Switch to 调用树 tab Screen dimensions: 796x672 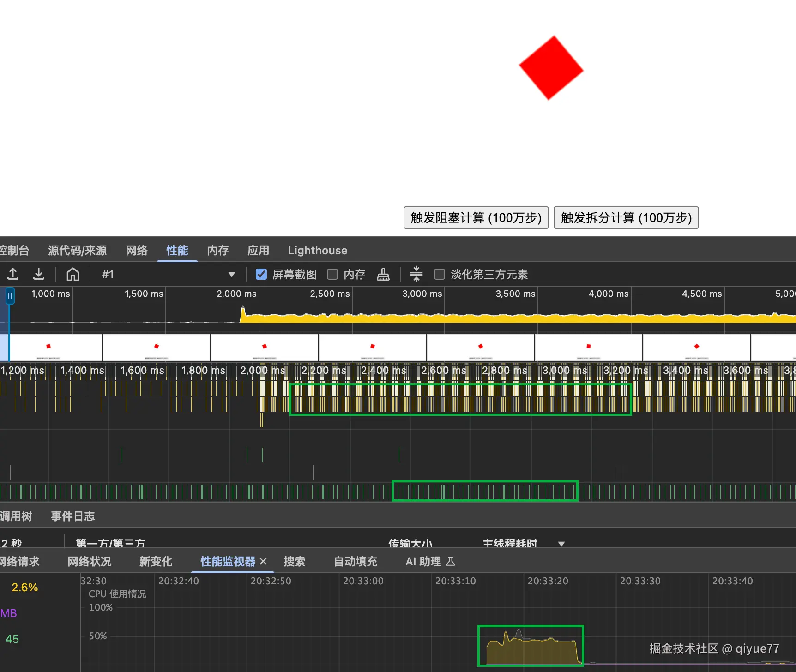[16, 516]
